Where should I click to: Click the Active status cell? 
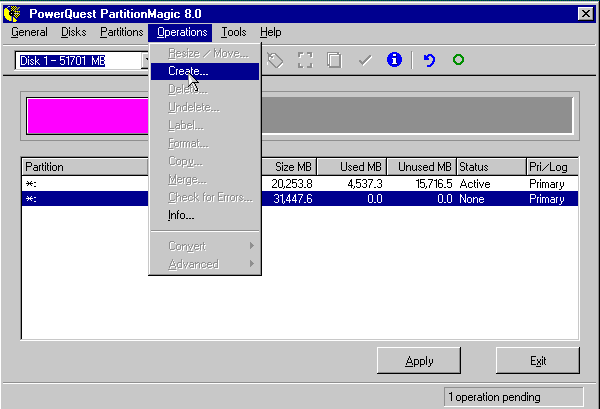tap(475, 184)
